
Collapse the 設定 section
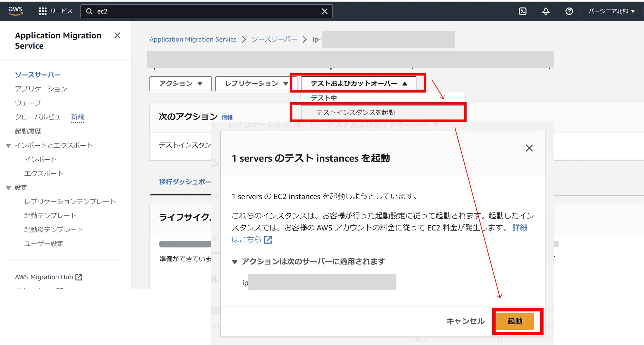pyautogui.click(x=8, y=188)
